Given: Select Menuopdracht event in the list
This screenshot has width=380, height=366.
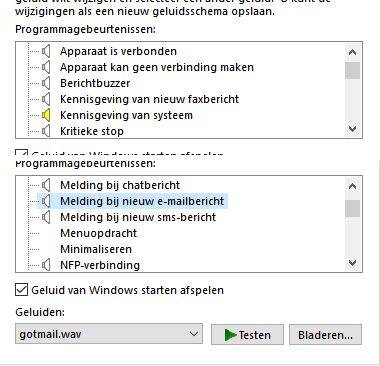Looking at the screenshot, I should tap(99, 233).
